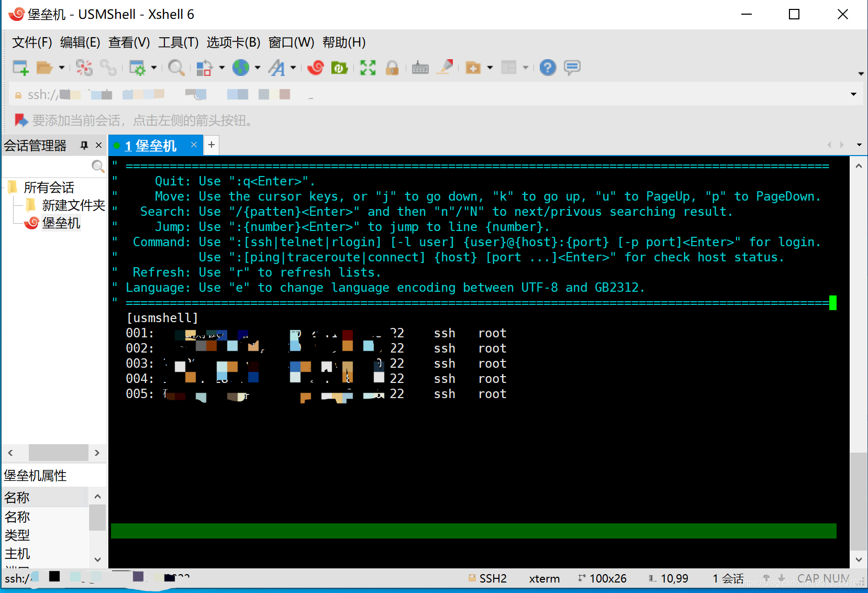The image size is (868, 593).
Task: Click session tree scroll right arrow
Action: (97, 453)
